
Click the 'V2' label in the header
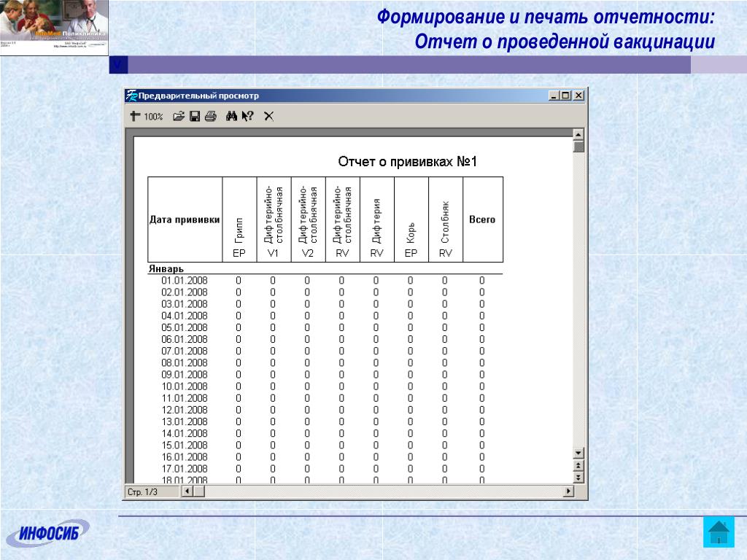(308, 253)
